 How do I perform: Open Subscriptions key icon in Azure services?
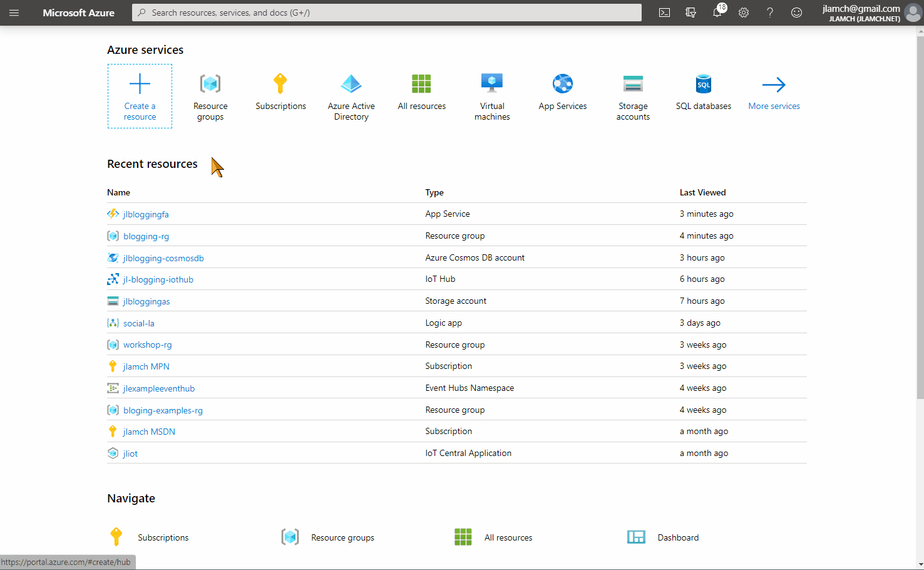coord(280,83)
